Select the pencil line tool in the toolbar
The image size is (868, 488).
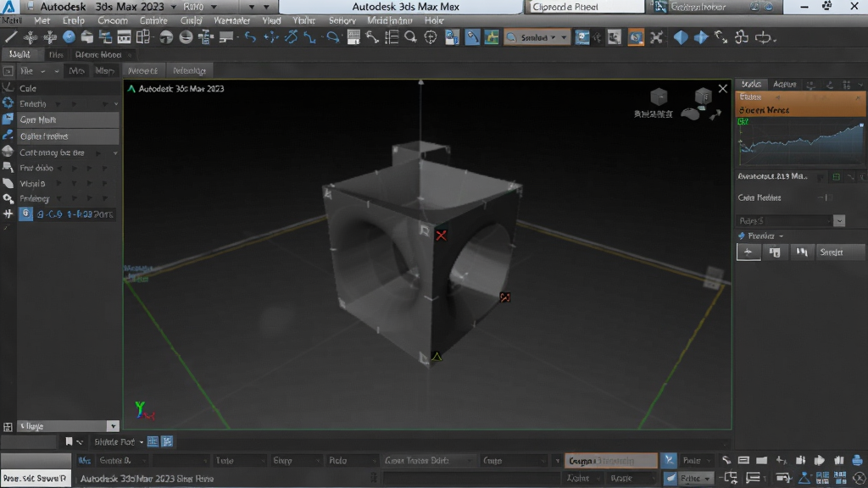[10, 37]
